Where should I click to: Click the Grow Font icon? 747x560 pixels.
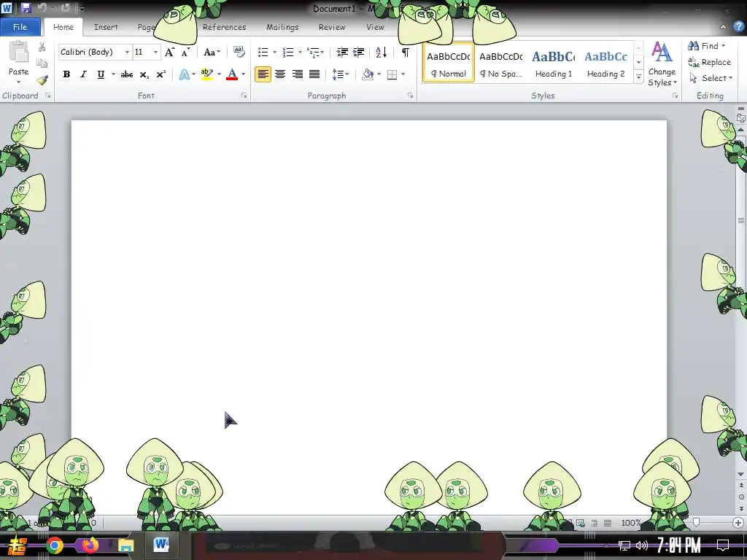(x=169, y=52)
